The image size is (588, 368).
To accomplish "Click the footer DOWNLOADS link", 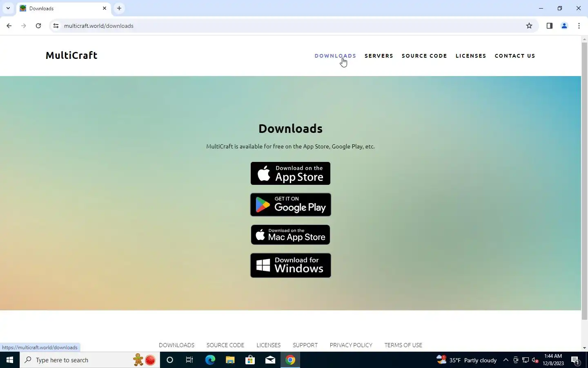I will pyautogui.click(x=176, y=345).
